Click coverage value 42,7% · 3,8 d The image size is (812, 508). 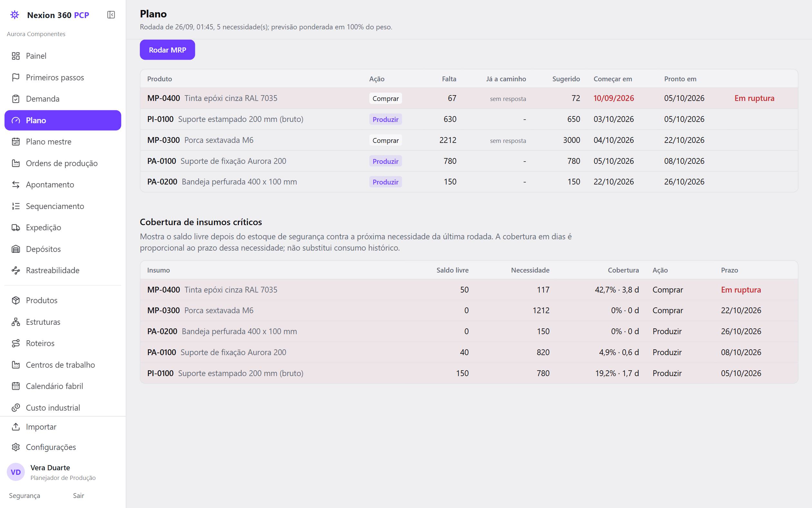click(617, 290)
